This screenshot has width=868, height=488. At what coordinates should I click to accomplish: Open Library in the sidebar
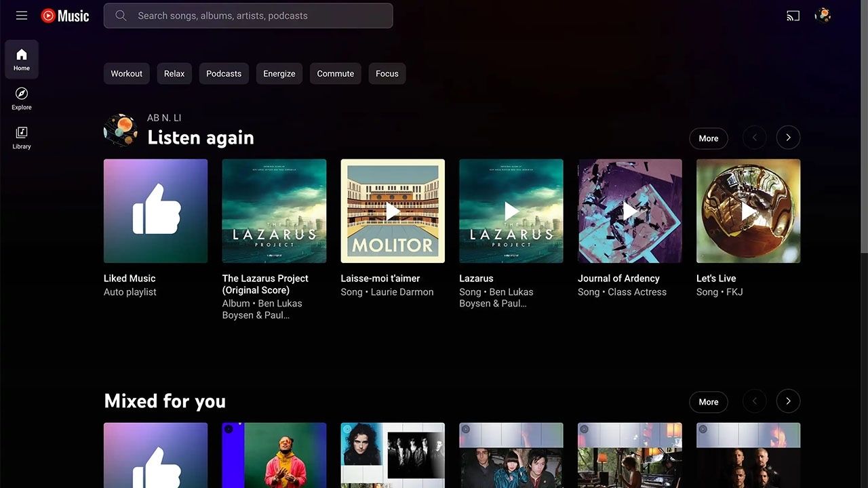pos(22,137)
